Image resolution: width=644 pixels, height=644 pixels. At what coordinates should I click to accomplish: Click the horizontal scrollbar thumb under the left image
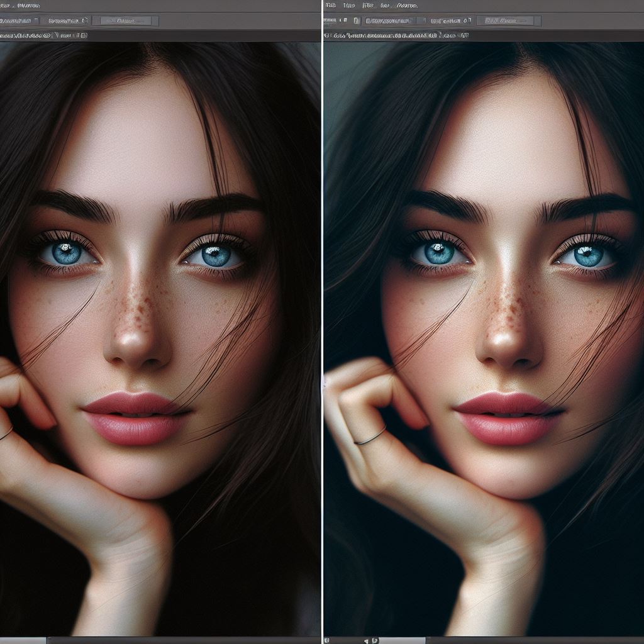23,640
